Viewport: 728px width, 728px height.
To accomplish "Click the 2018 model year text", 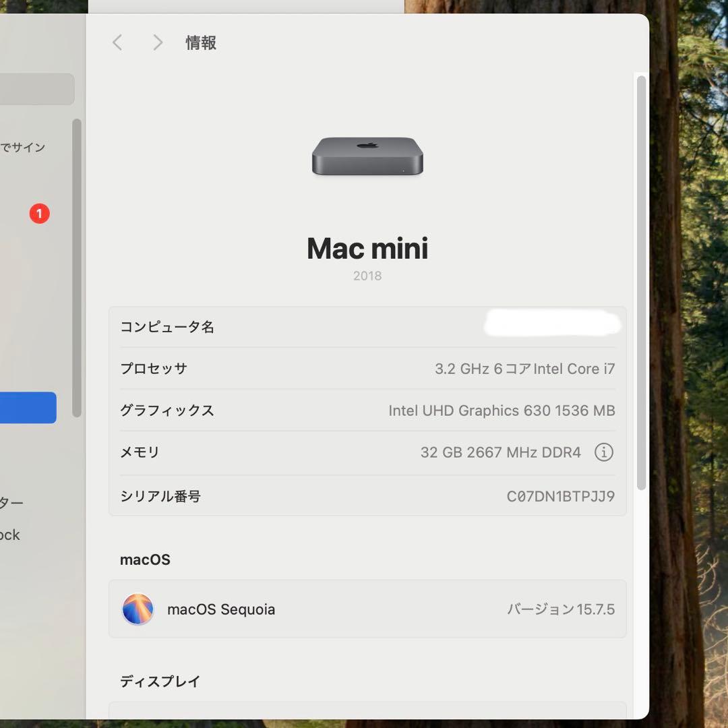I will (x=367, y=276).
